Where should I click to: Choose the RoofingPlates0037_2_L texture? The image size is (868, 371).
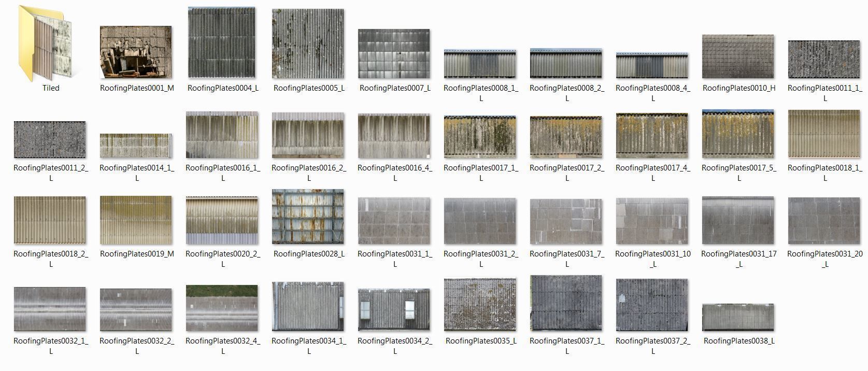(x=652, y=305)
